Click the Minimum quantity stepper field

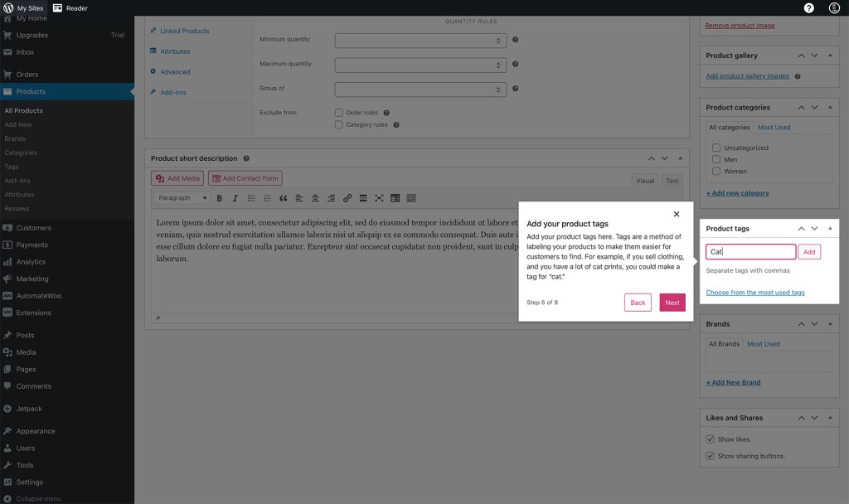pos(420,41)
